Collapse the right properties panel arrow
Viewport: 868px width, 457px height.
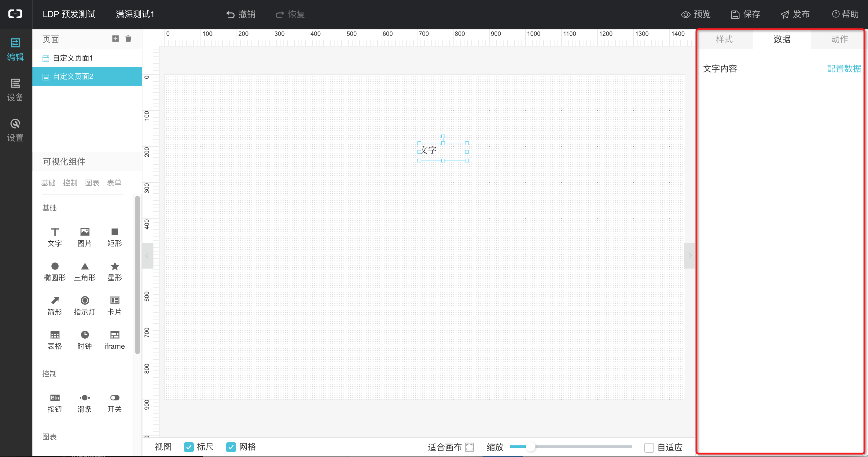pyautogui.click(x=690, y=256)
